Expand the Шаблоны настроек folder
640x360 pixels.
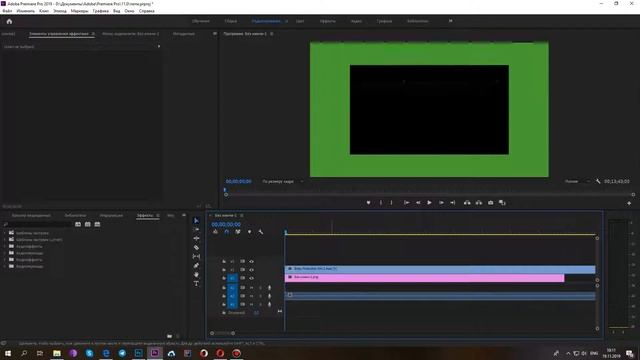(x=5, y=233)
